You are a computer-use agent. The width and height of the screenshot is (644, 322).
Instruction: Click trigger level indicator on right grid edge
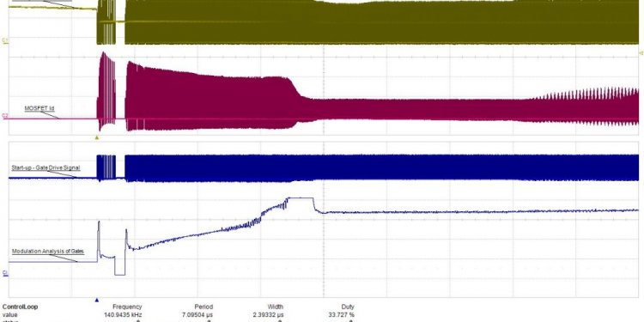coord(641,52)
